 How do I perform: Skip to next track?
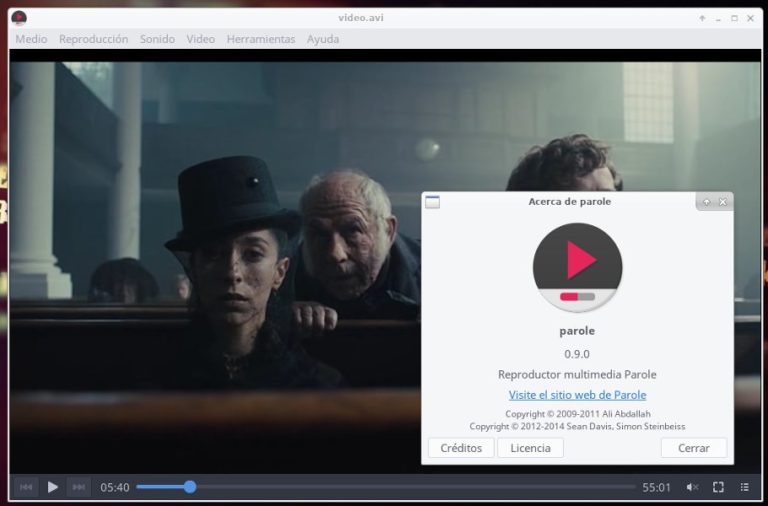point(79,487)
